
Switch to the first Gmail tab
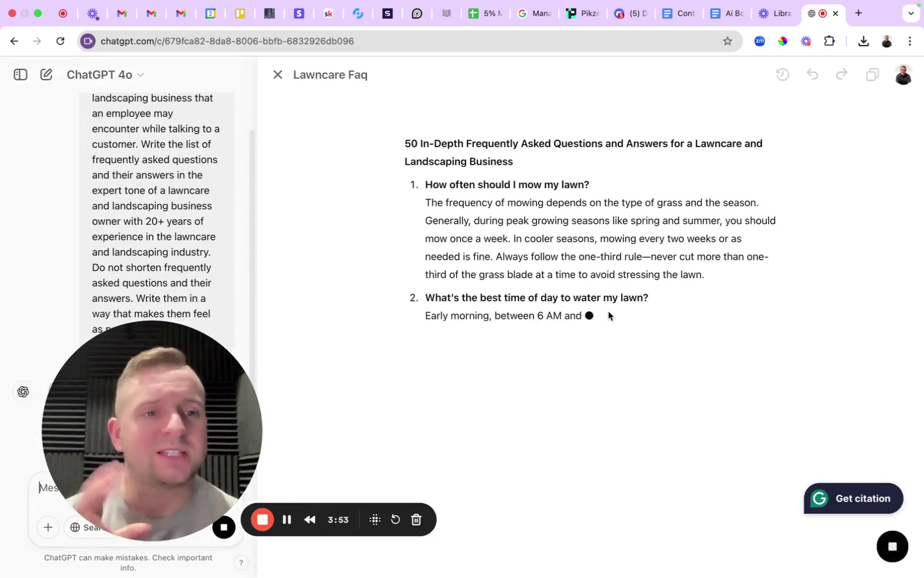point(122,13)
